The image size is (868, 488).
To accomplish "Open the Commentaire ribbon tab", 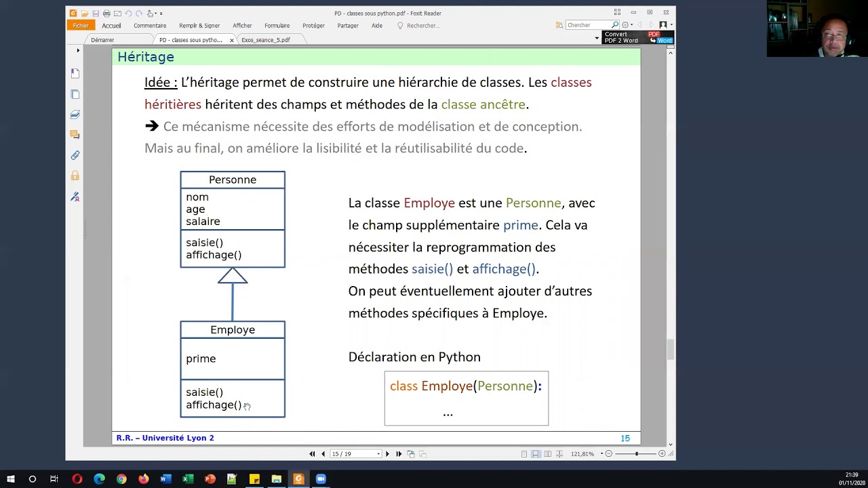I will click(150, 26).
